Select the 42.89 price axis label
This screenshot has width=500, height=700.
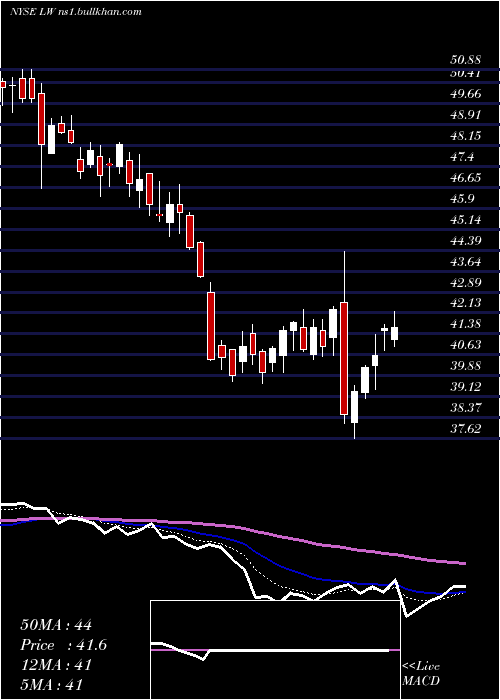click(x=465, y=283)
